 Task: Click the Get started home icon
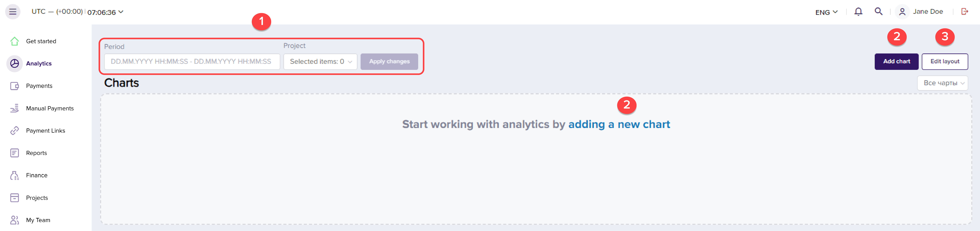(14, 41)
